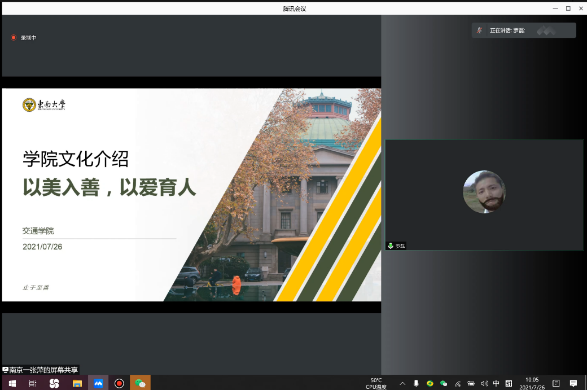Open the notification action center
Viewport: 587px width, 390px height.
[x=573, y=383]
